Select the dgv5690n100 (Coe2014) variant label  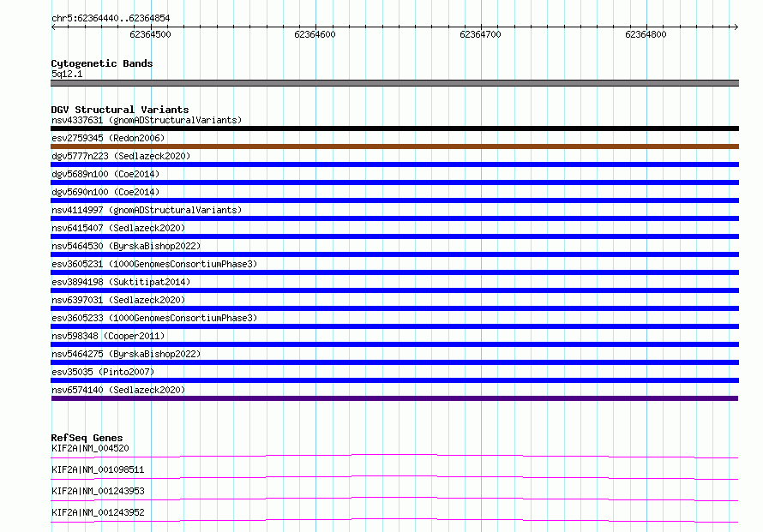105,192
